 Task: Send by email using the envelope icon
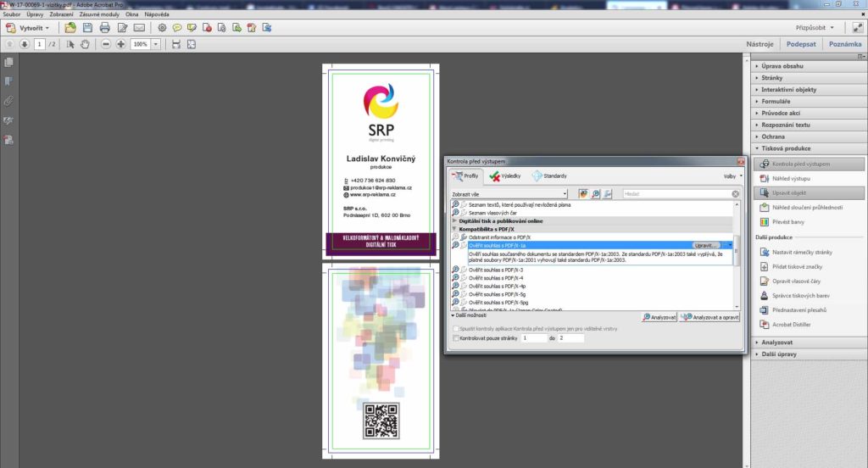point(140,28)
